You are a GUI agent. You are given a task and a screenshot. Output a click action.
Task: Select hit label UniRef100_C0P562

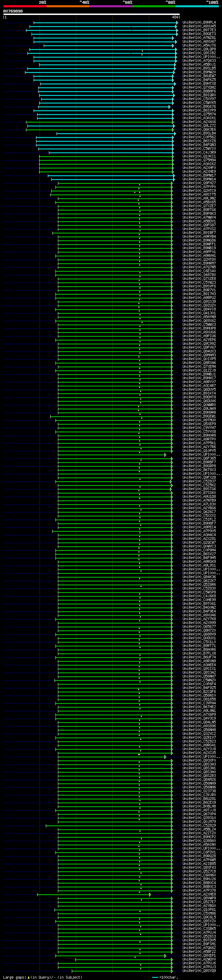point(199,137)
